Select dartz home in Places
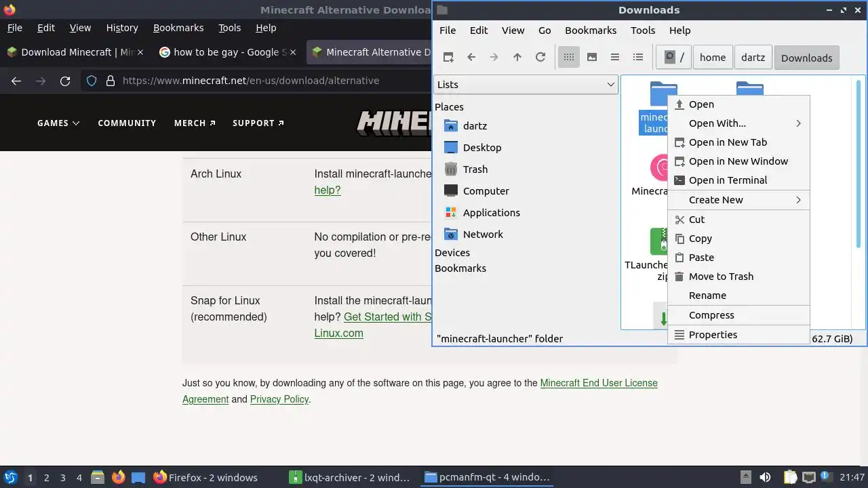 (474, 126)
